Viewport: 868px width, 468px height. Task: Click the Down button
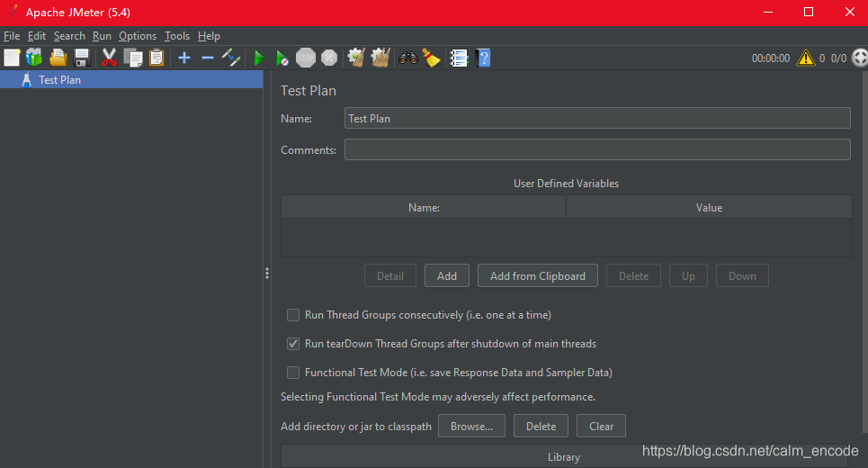(742, 275)
